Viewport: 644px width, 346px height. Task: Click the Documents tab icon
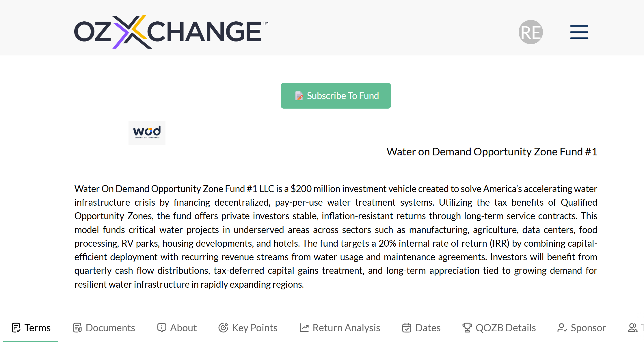[x=77, y=328]
